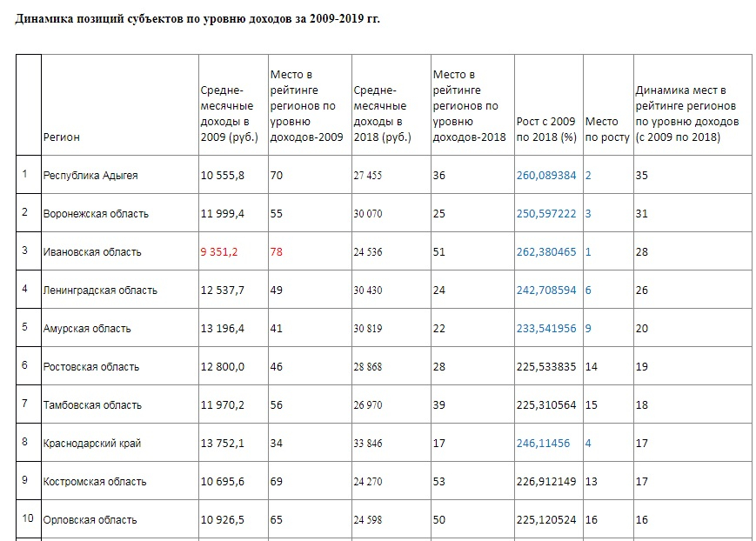
Task: Click the 2009 income value '11 999,4'
Action: (222, 214)
